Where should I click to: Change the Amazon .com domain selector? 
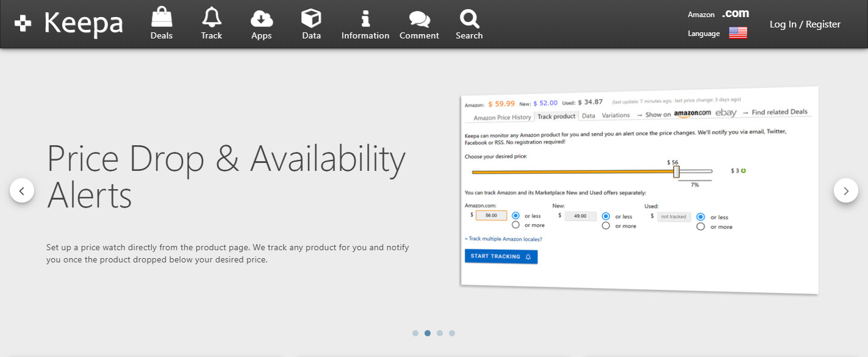click(x=735, y=13)
